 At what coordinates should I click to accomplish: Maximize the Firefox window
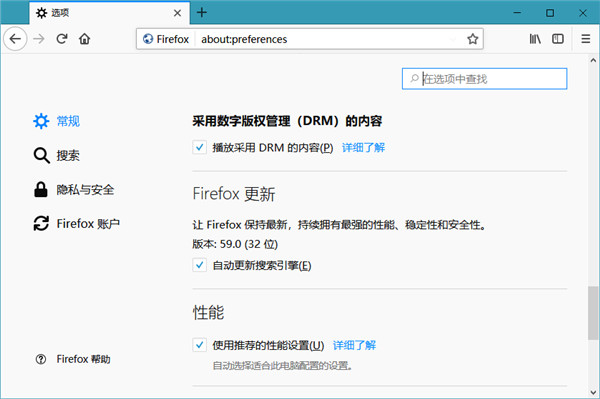(550, 13)
